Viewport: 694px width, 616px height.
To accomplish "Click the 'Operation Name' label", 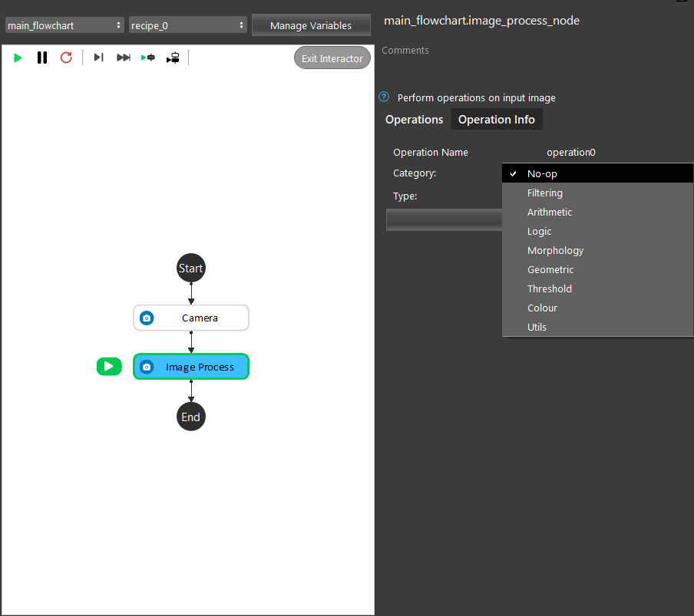I will [x=430, y=153].
